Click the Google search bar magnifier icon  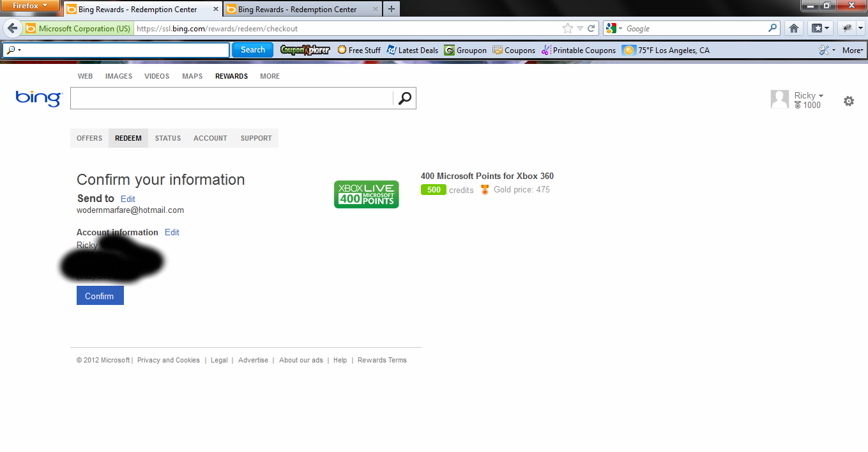pos(773,28)
